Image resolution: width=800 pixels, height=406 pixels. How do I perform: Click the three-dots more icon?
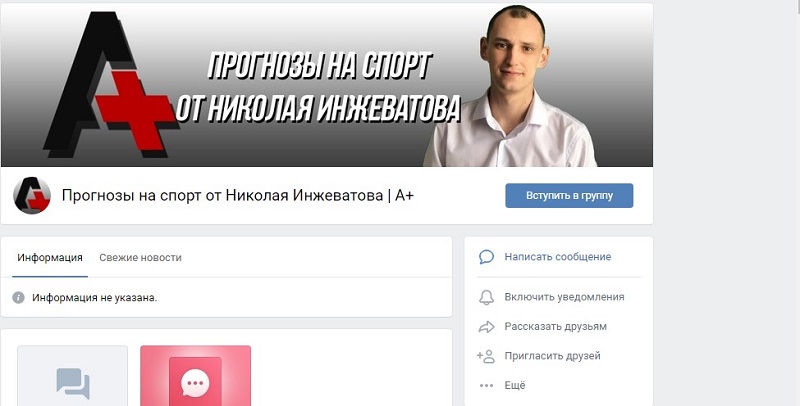[486, 386]
